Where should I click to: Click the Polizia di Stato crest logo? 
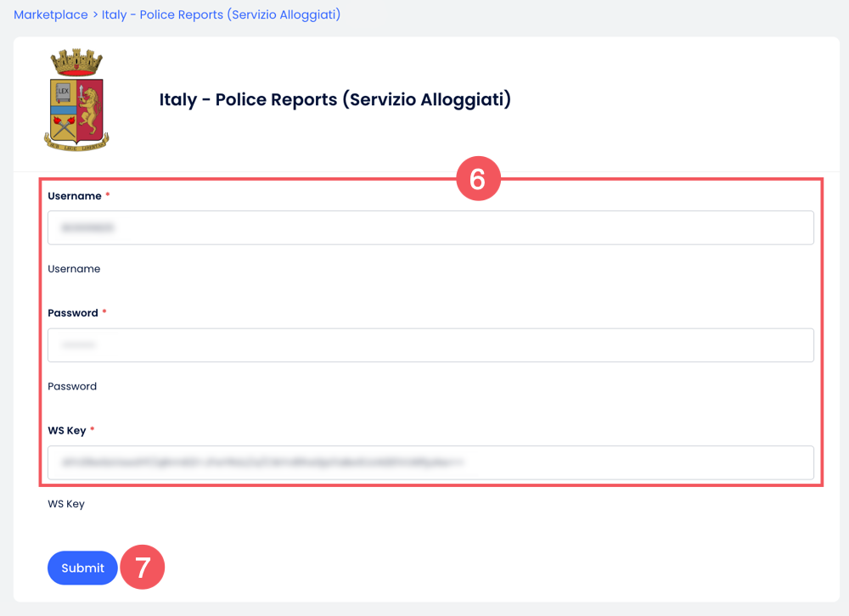coord(76,100)
